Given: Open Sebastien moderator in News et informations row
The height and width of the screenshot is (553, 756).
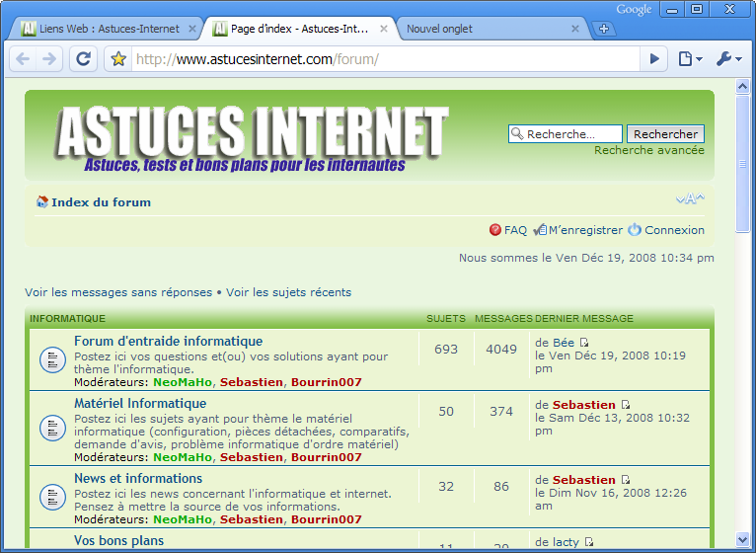Looking at the screenshot, I should pyautogui.click(x=252, y=519).
